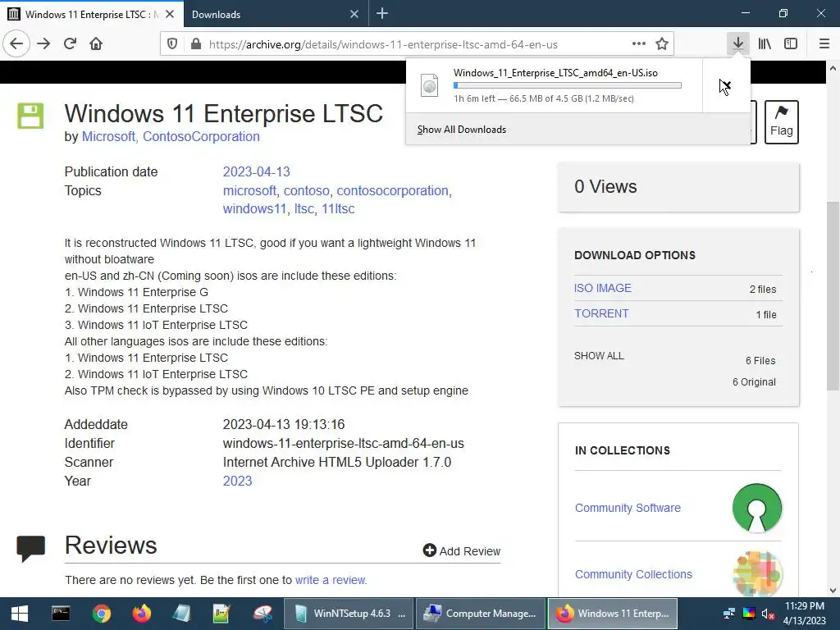Viewport: 840px width, 630px height.
Task: Click the 6 Original files text
Action: point(754,382)
